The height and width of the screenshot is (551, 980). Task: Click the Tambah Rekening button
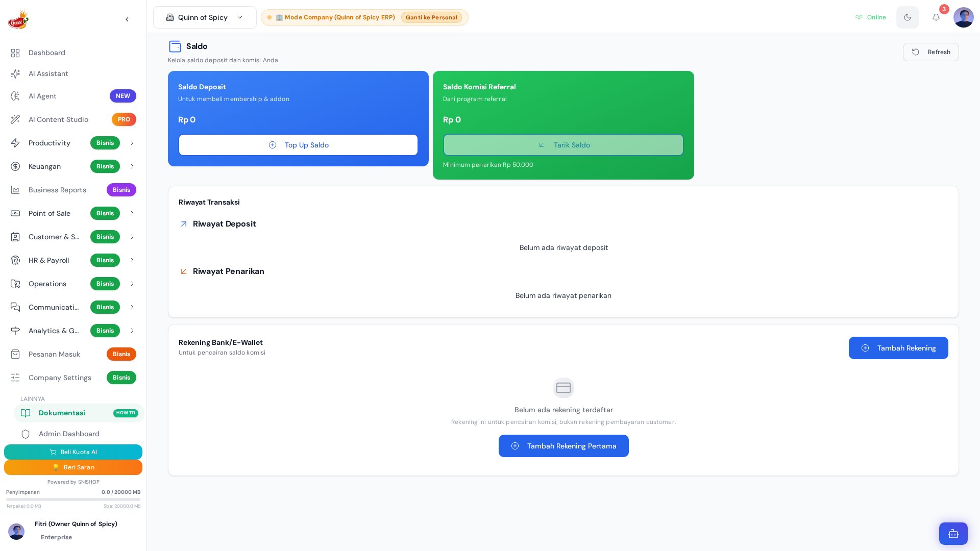click(x=898, y=348)
